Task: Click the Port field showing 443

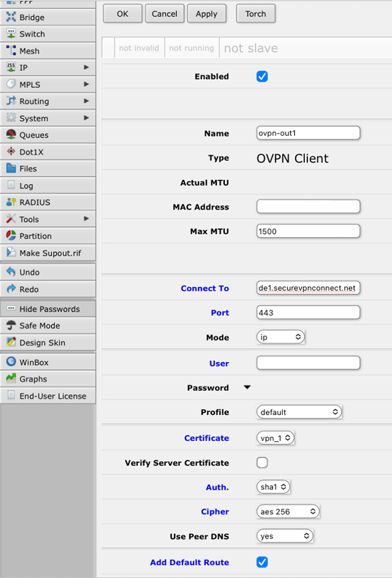Action: pos(308,313)
